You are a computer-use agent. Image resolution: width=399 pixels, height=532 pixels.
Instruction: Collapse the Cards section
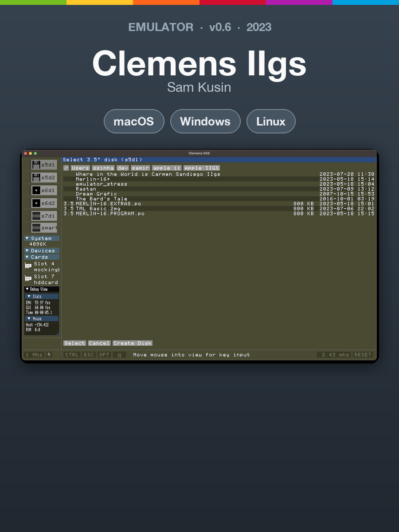pyautogui.click(x=42, y=257)
